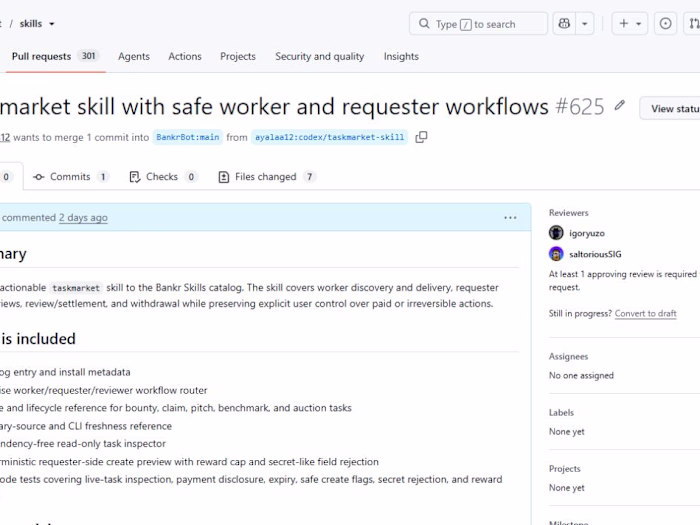Click the 301 pull requests counter
This screenshot has height=525, width=700.
tap(88, 56)
